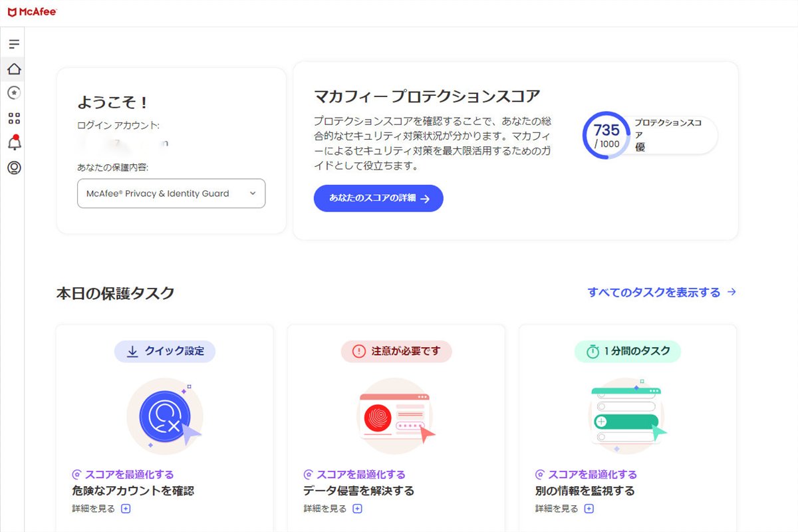Click the 1分間のタスク badge
The width and height of the screenshot is (798, 532).
[x=627, y=351]
